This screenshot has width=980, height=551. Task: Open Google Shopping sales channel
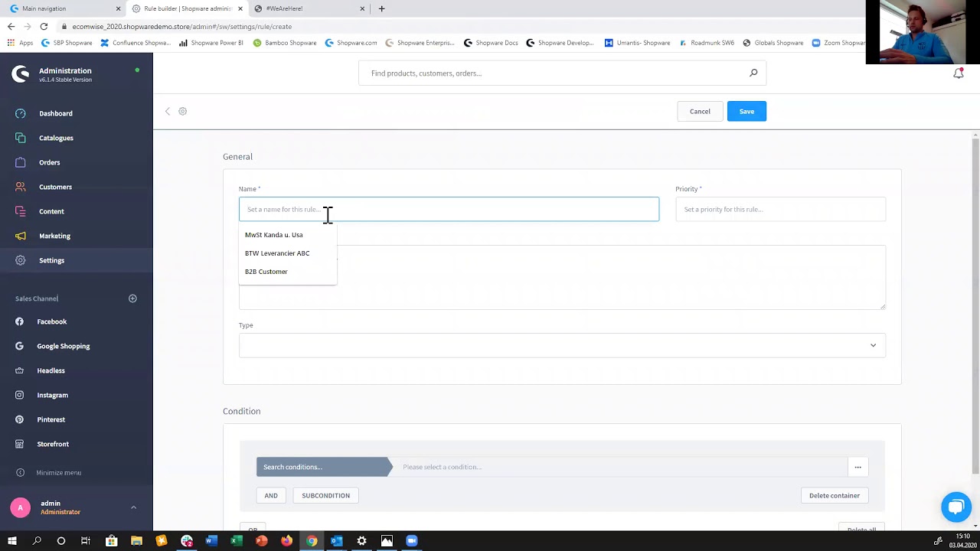pyautogui.click(x=63, y=346)
